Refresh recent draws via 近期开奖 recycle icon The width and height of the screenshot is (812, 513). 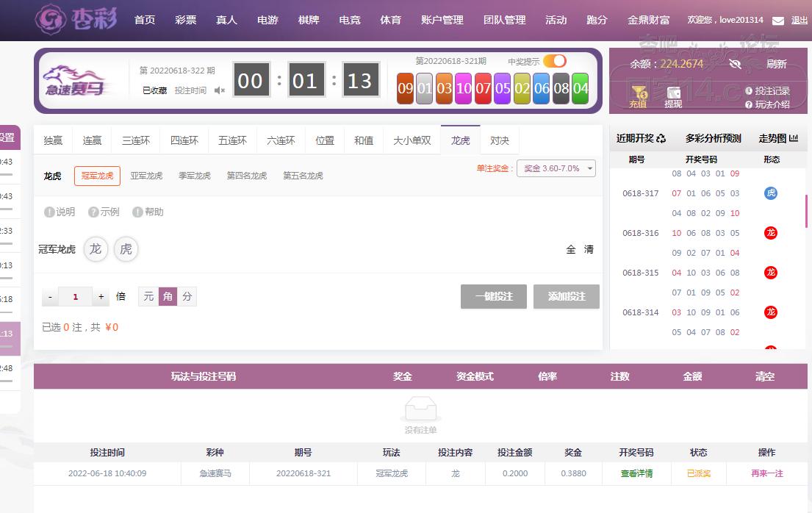tap(661, 138)
